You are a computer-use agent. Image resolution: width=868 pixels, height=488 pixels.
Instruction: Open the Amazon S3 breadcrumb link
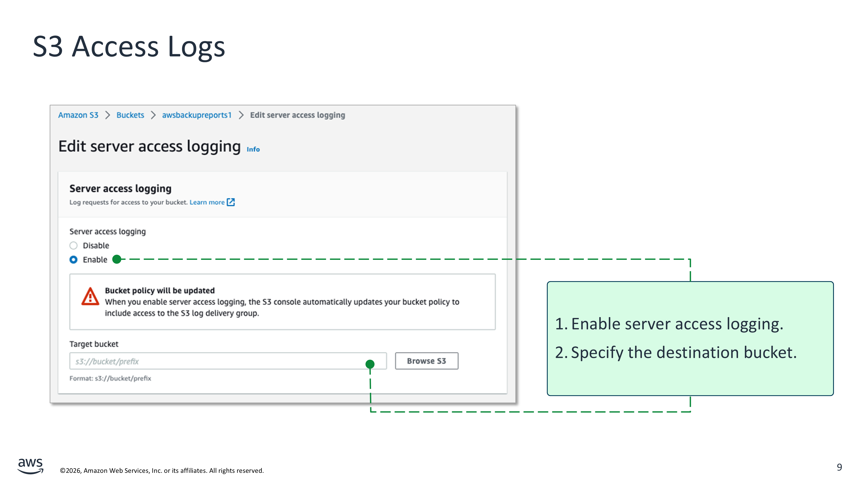point(78,115)
